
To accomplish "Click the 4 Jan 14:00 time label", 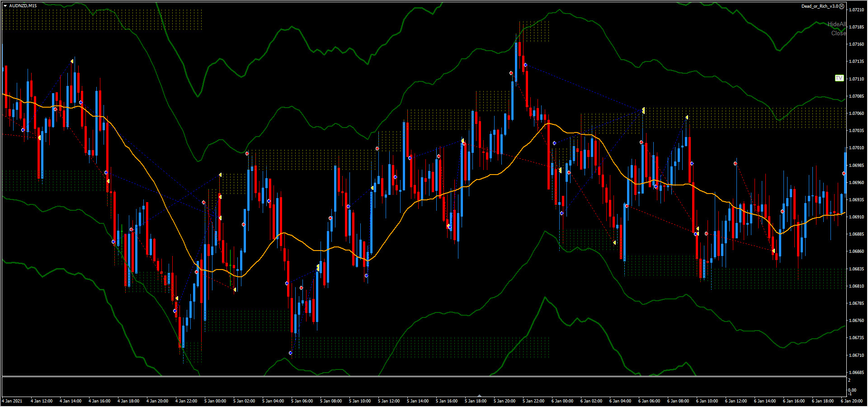I will tap(71, 401).
